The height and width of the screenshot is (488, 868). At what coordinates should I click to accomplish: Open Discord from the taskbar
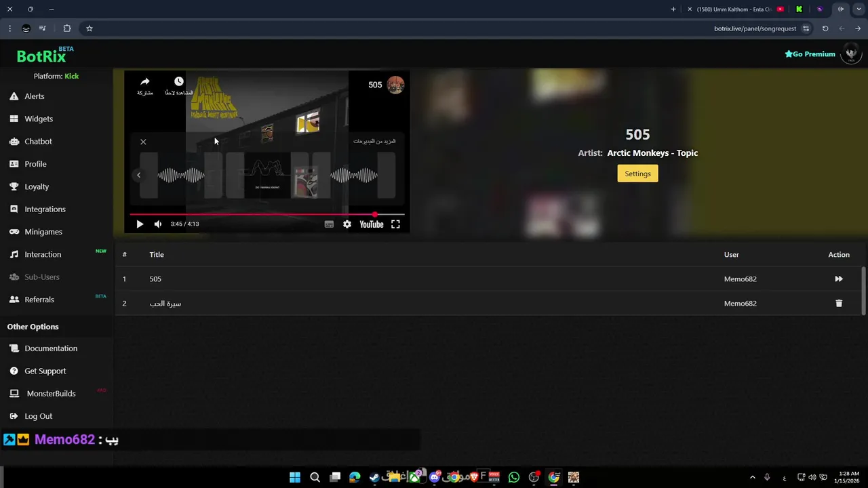pyautogui.click(x=434, y=477)
